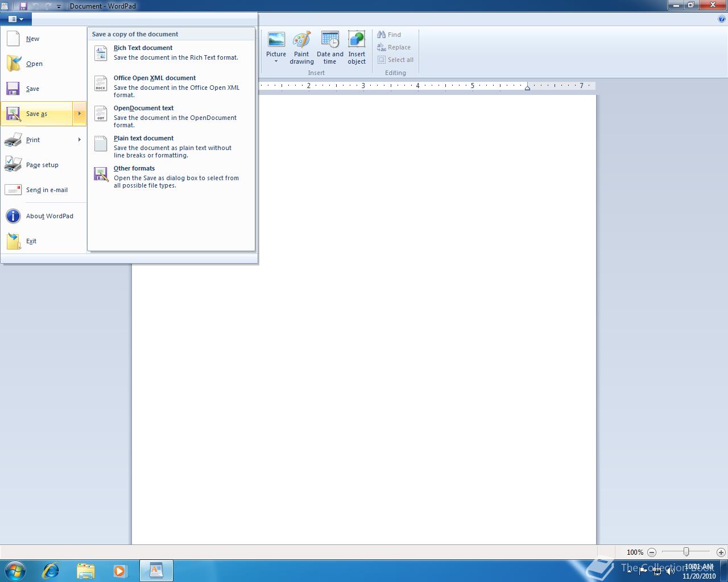
Task: Click the quick access Redo button
Action: coord(48,6)
